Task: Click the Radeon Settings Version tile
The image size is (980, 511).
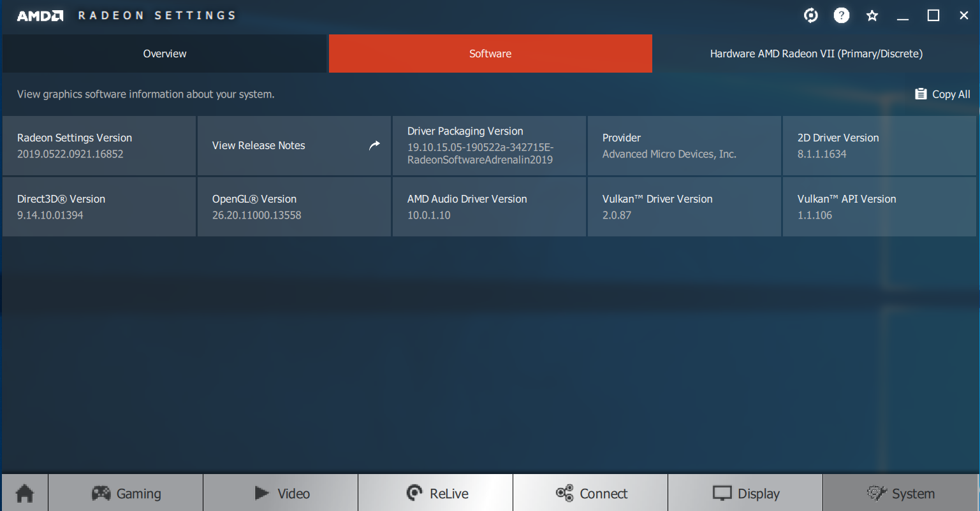Action: tap(99, 145)
